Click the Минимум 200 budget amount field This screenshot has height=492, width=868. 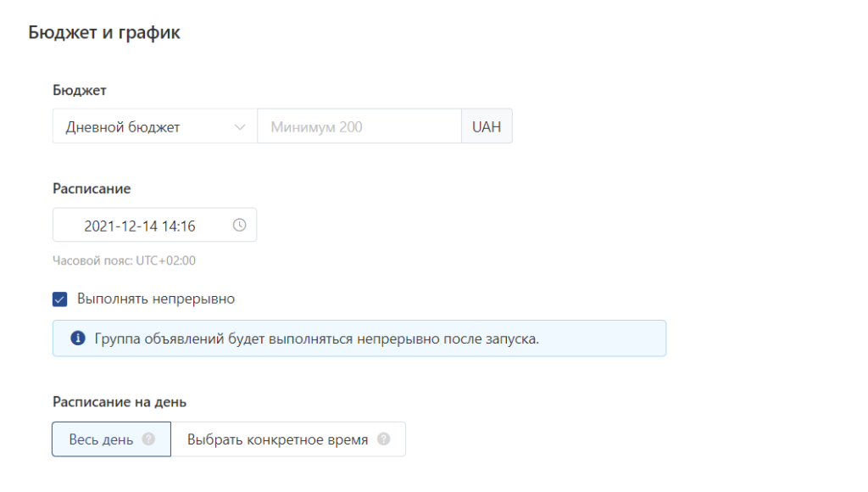click(x=359, y=126)
